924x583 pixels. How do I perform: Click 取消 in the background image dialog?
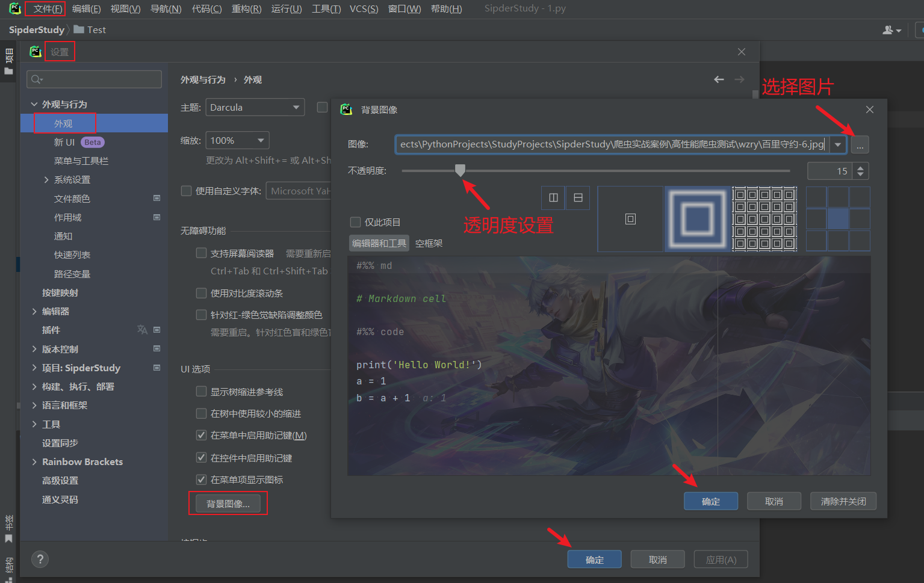(x=774, y=501)
